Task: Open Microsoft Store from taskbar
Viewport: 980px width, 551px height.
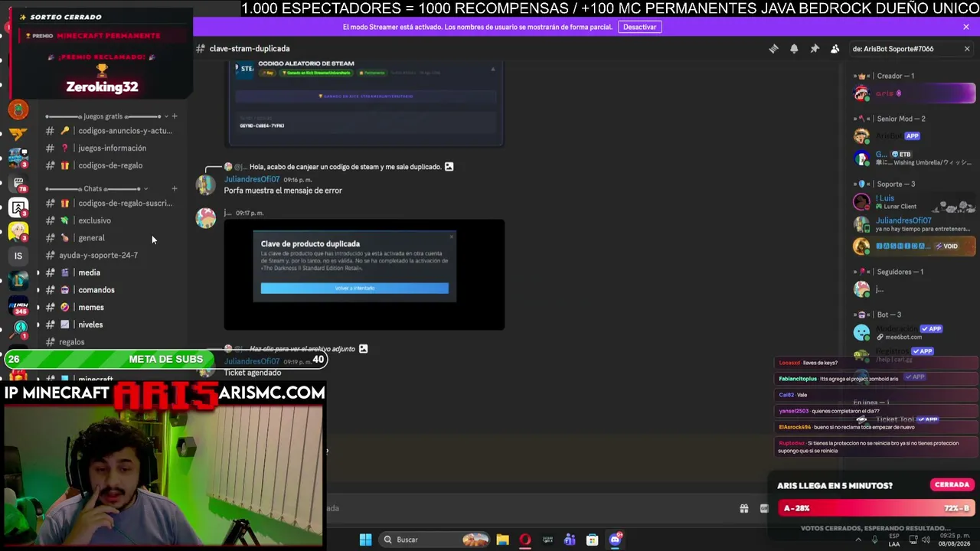Action: point(592,540)
